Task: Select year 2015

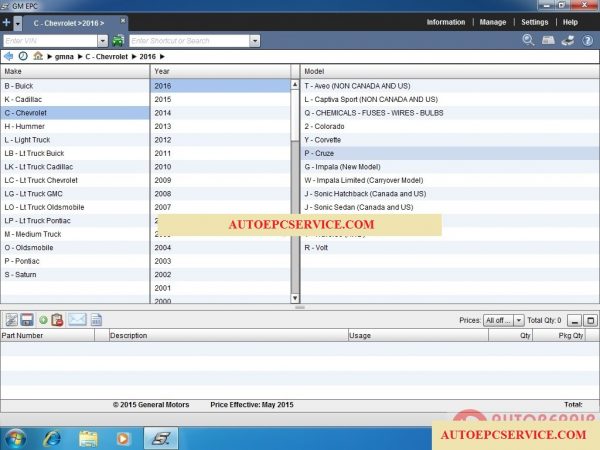Action: (221, 99)
